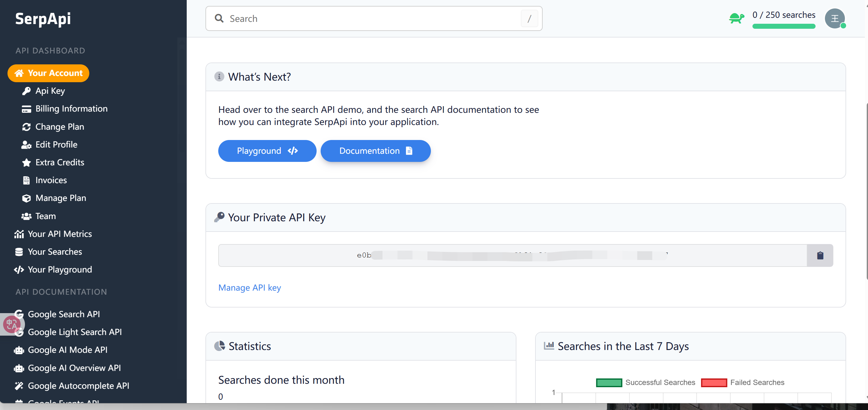The width and height of the screenshot is (868, 410).
Task: Click the refresh icon next to Change Plan
Action: (26, 127)
